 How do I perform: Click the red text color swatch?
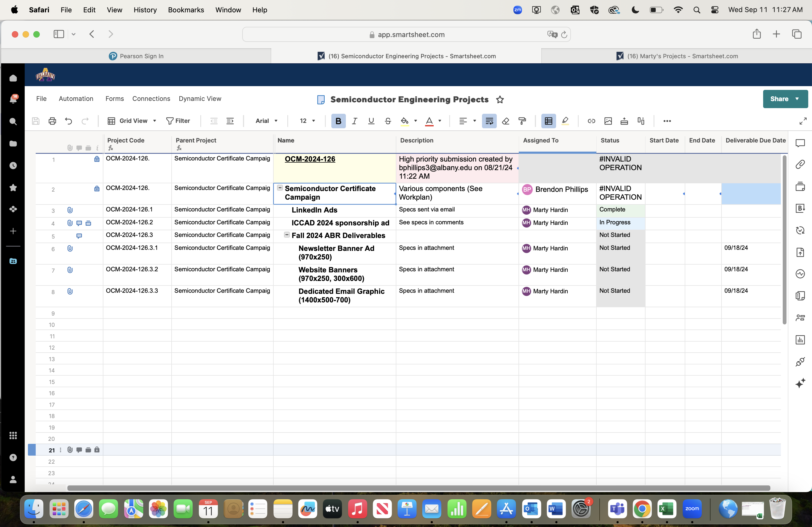click(429, 121)
